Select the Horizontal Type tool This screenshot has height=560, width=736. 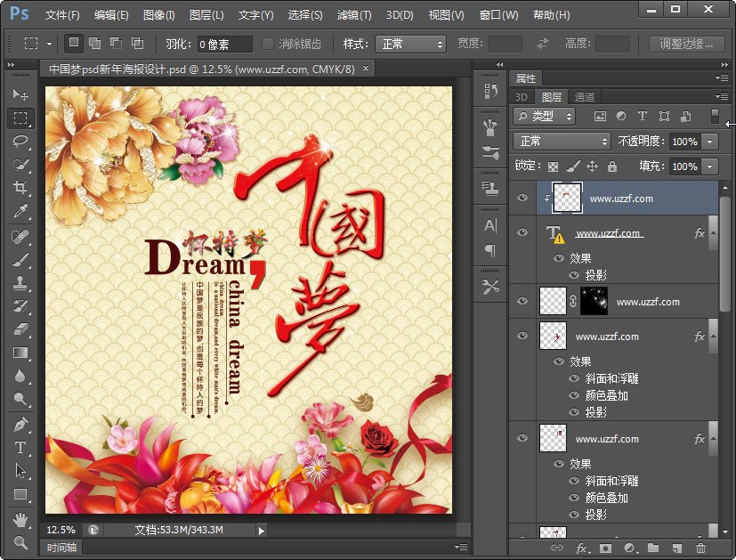(20, 448)
